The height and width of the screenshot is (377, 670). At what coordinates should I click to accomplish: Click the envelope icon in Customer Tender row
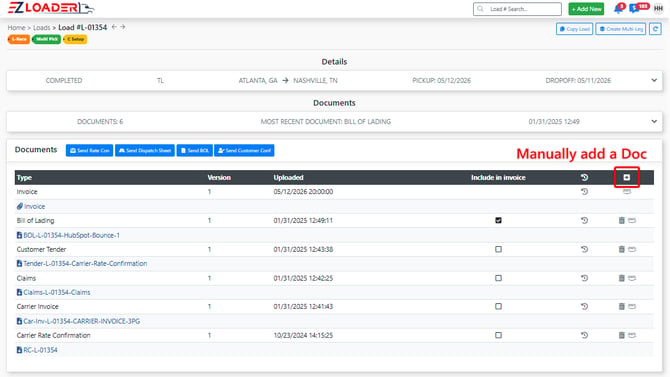point(632,249)
